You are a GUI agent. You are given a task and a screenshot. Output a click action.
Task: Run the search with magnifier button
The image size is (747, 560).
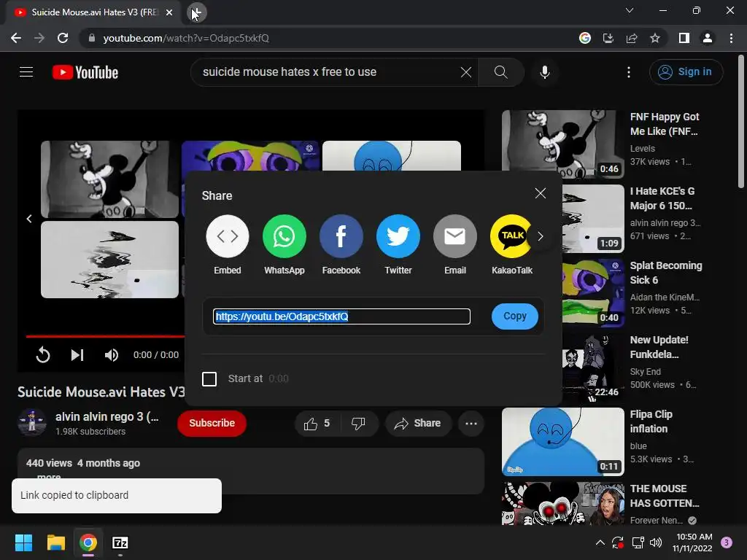click(x=500, y=72)
